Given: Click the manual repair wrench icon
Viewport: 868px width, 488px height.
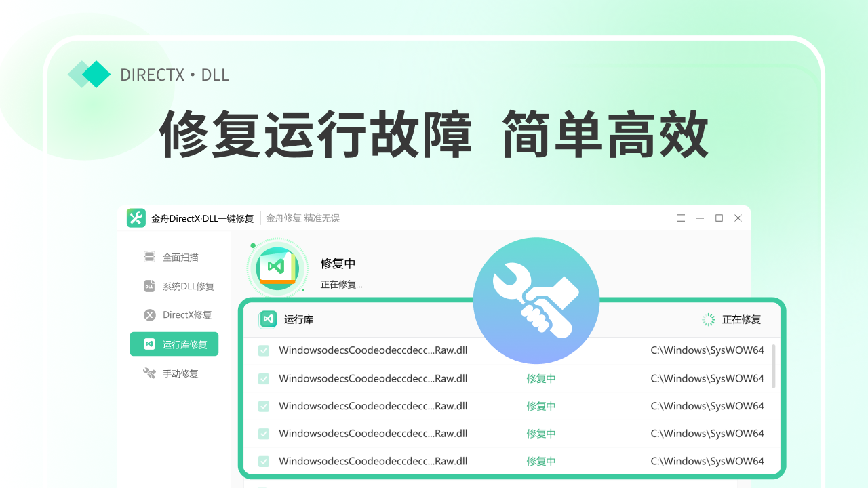Looking at the screenshot, I should (150, 373).
